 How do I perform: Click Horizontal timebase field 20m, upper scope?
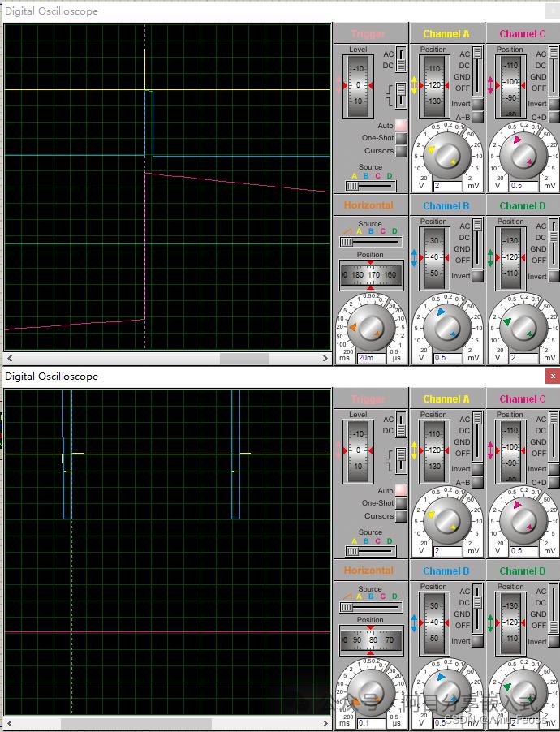pyautogui.click(x=372, y=358)
